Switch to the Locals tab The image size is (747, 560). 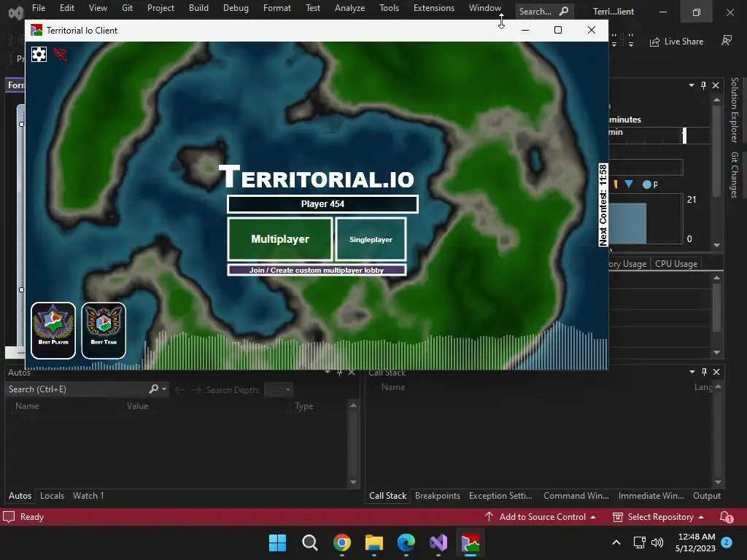[52, 496]
